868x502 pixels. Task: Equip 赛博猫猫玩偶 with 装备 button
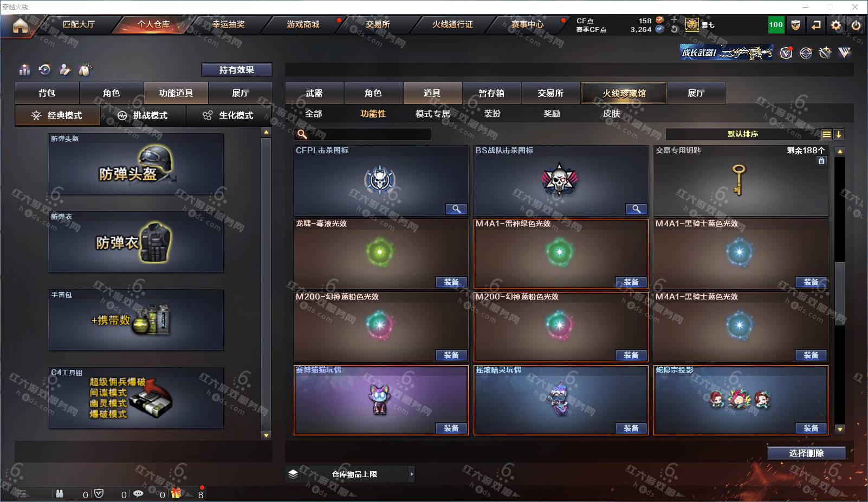[x=451, y=428]
